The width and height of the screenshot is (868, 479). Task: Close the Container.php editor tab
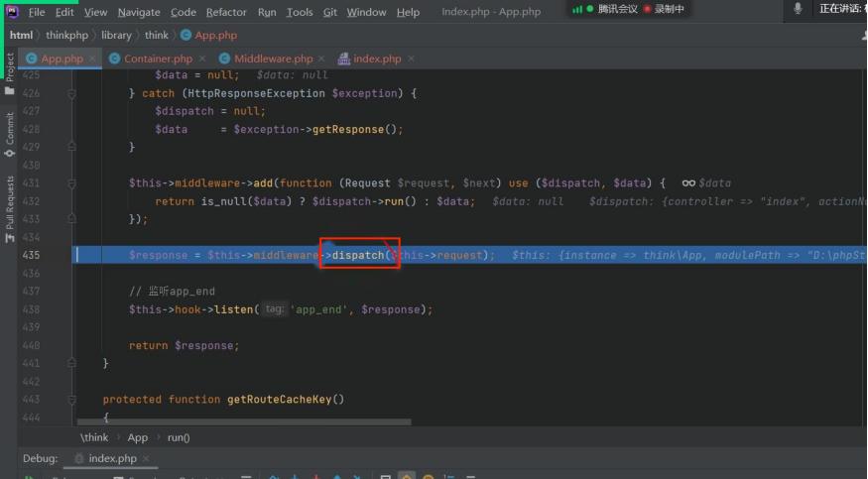[x=202, y=59]
